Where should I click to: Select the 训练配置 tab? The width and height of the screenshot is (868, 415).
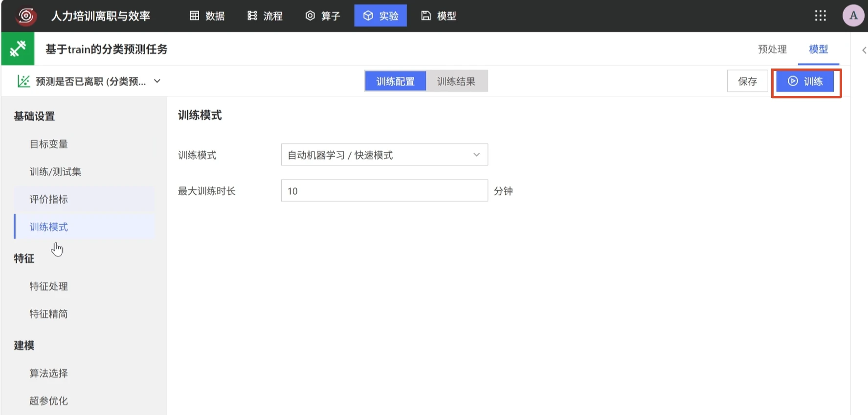coord(395,81)
